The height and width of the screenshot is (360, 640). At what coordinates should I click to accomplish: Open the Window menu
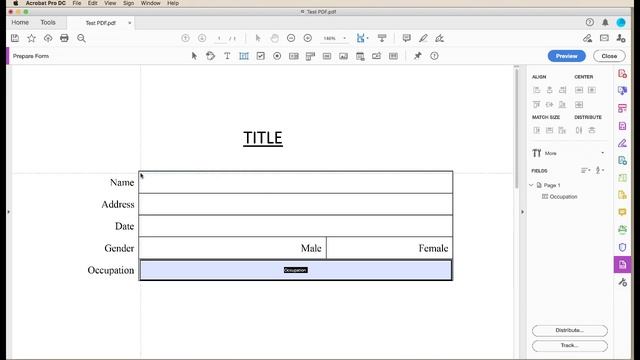(151, 3)
